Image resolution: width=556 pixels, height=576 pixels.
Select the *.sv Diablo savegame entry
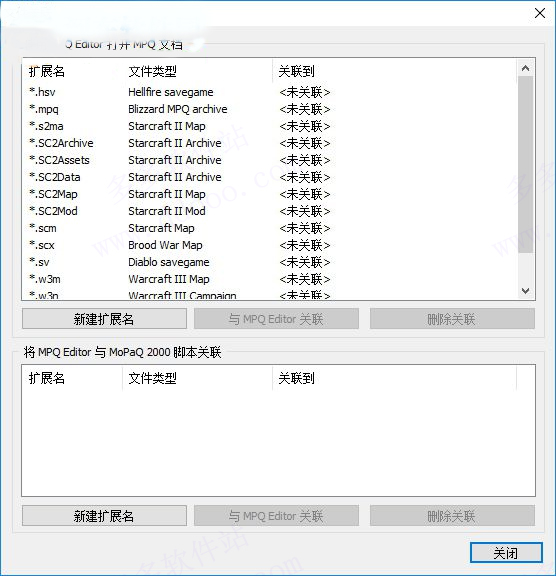click(x=269, y=262)
